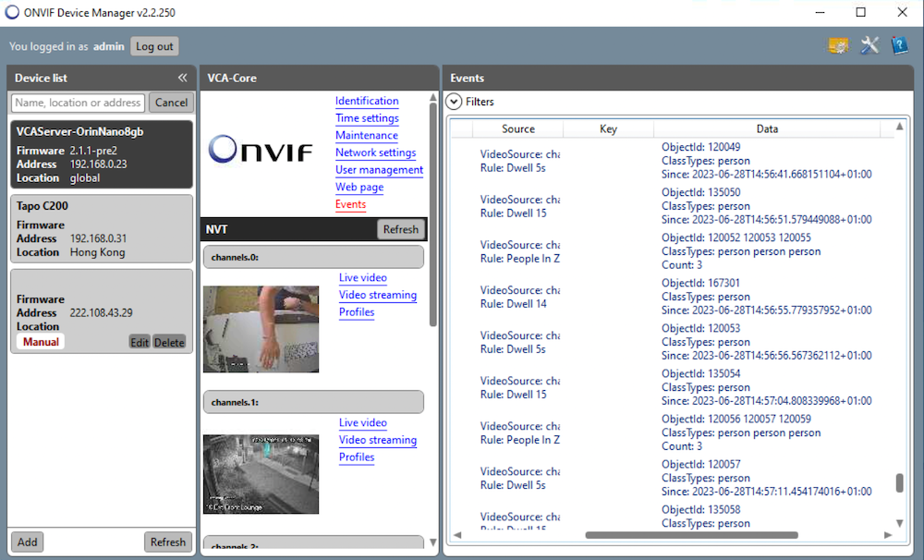Refresh the device list
Screen dimensions: 924x560
[x=168, y=542]
